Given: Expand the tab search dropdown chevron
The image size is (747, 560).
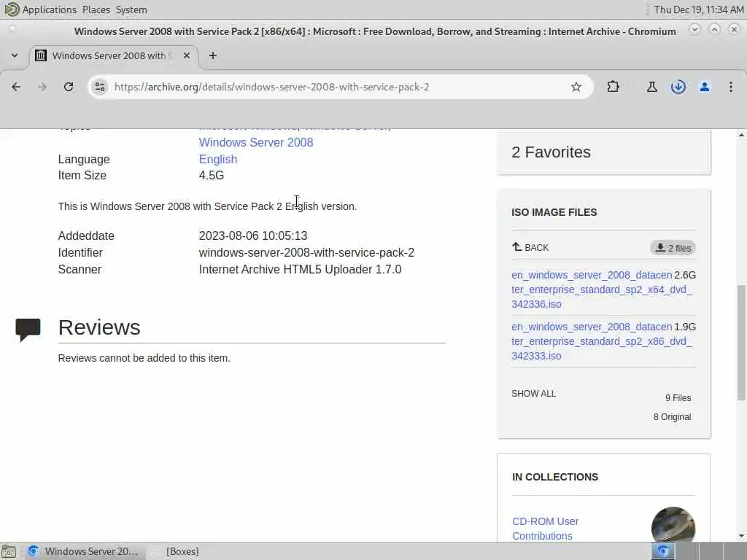Looking at the screenshot, I should click(x=15, y=55).
